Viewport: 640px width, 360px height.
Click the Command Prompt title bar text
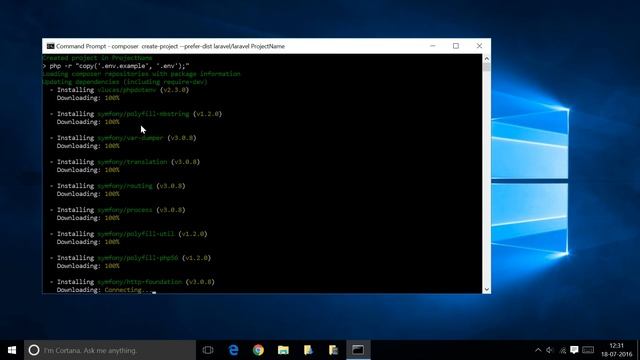point(170,46)
